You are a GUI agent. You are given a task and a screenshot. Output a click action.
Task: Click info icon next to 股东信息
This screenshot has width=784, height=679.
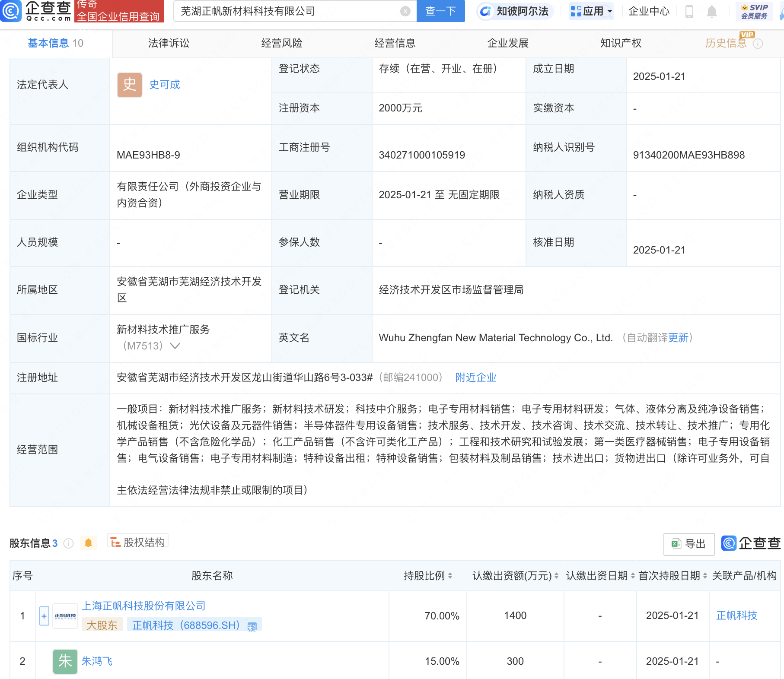pos(68,543)
